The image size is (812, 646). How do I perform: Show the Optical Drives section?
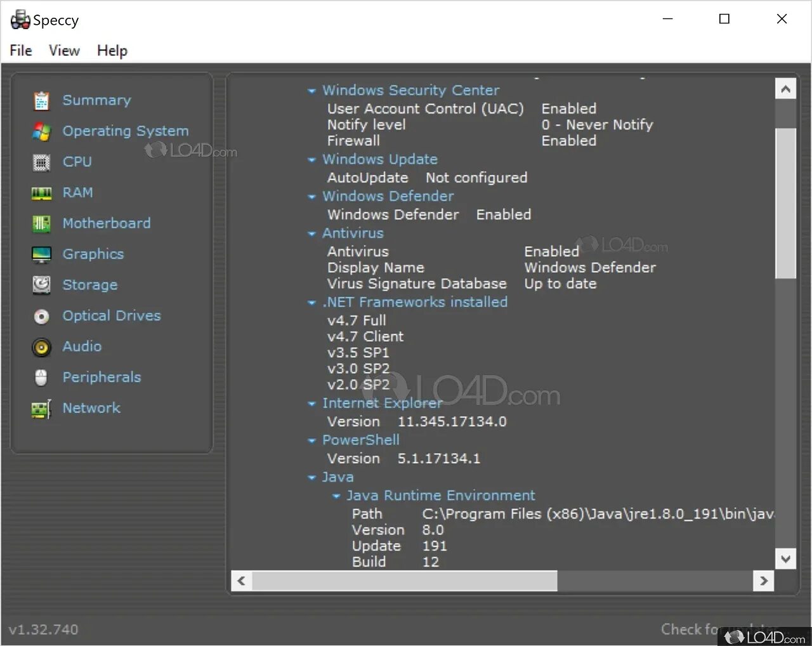click(x=112, y=315)
